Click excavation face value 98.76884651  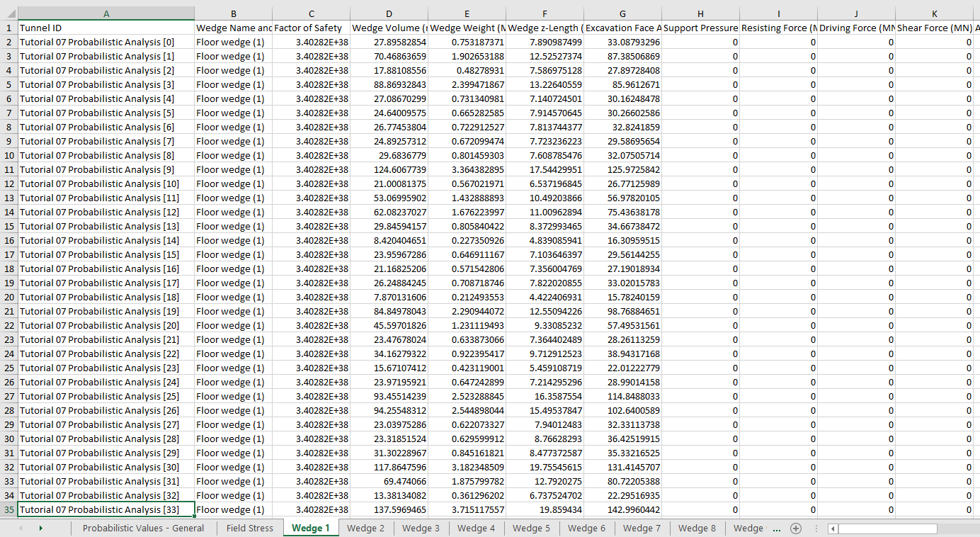click(623, 311)
